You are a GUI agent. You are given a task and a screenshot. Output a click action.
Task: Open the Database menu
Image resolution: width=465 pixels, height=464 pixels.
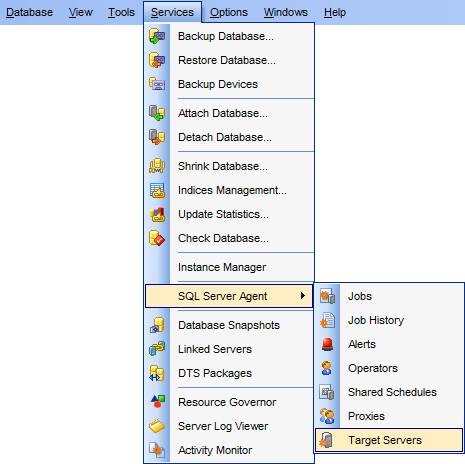[29, 12]
